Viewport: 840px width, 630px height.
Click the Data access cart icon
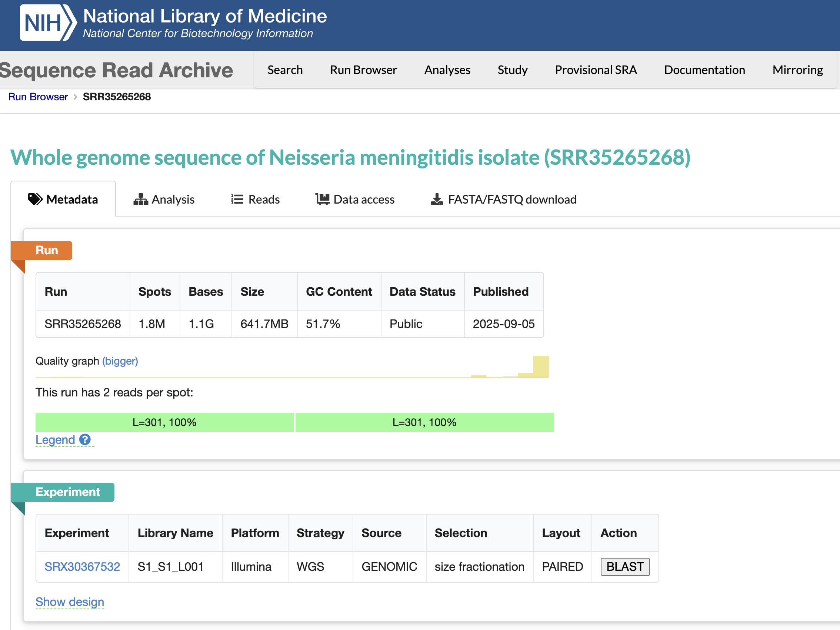tap(322, 199)
